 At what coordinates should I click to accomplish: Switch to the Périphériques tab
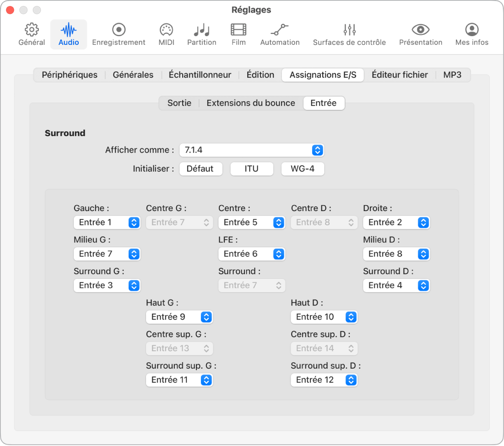pos(70,75)
